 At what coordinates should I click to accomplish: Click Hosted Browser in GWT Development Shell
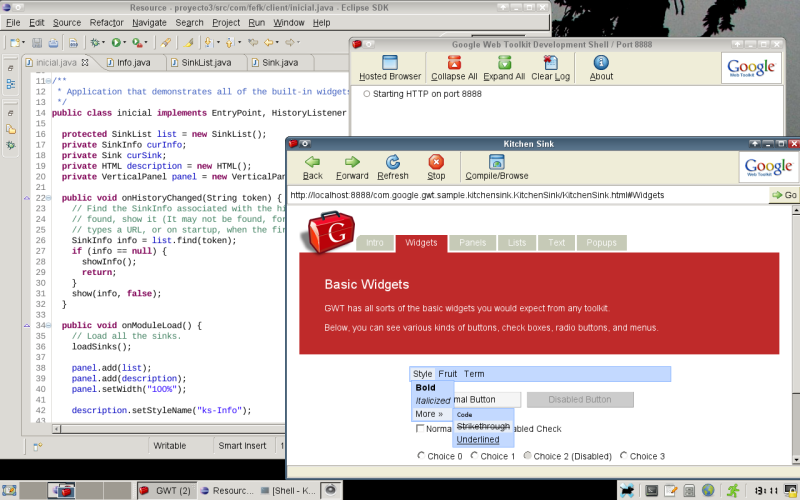pos(390,68)
